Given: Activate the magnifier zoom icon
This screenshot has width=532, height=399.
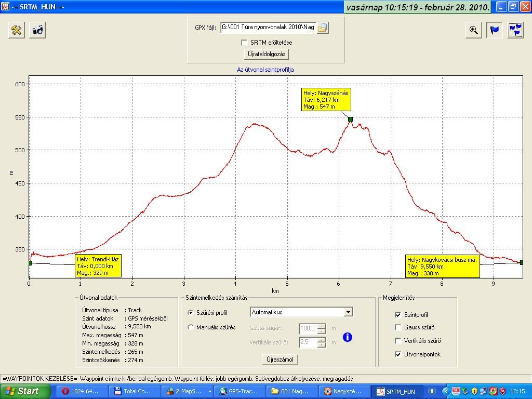Looking at the screenshot, I should 473,30.
